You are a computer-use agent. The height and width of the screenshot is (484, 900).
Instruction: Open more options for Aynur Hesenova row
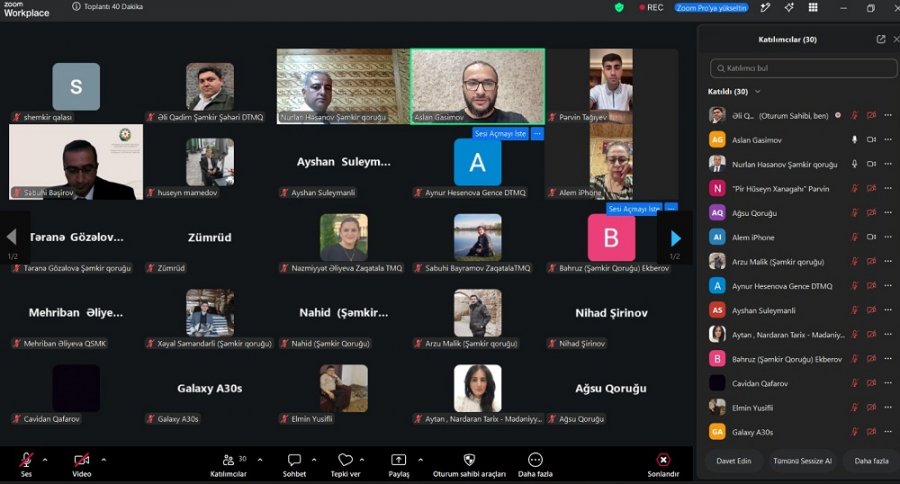click(888, 286)
